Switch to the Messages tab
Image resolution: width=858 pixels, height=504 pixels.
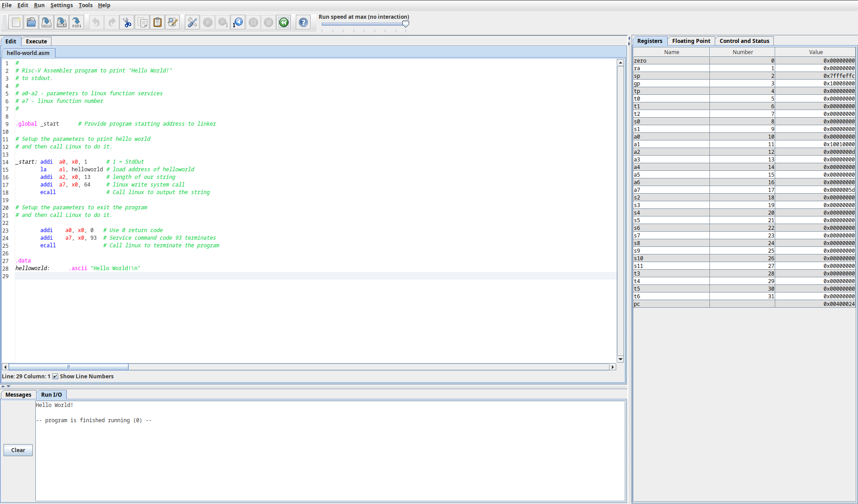18,394
